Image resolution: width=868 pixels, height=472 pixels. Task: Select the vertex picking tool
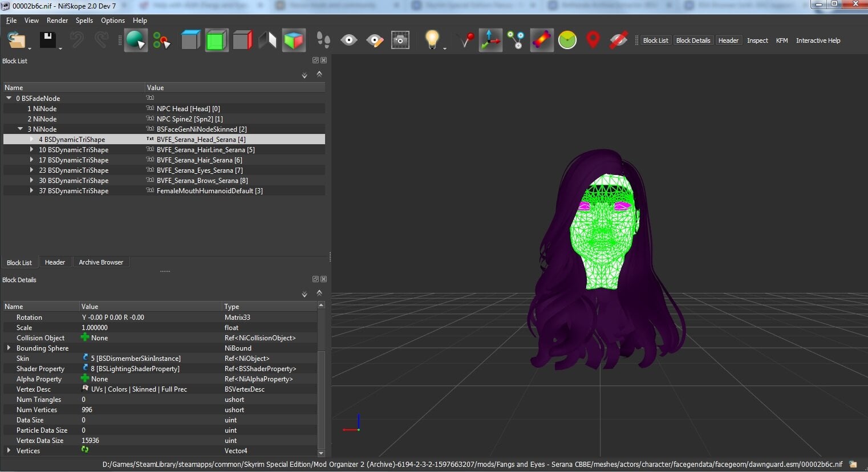[161, 40]
